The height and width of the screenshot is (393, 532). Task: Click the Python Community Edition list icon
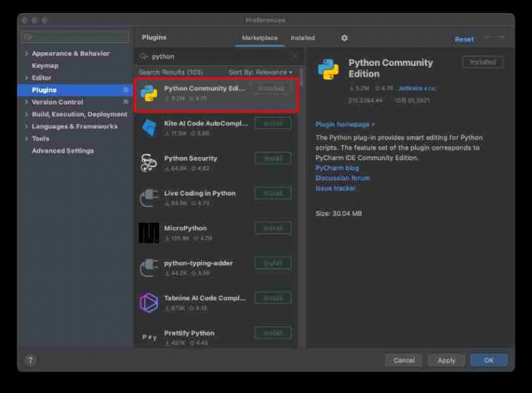click(x=149, y=93)
